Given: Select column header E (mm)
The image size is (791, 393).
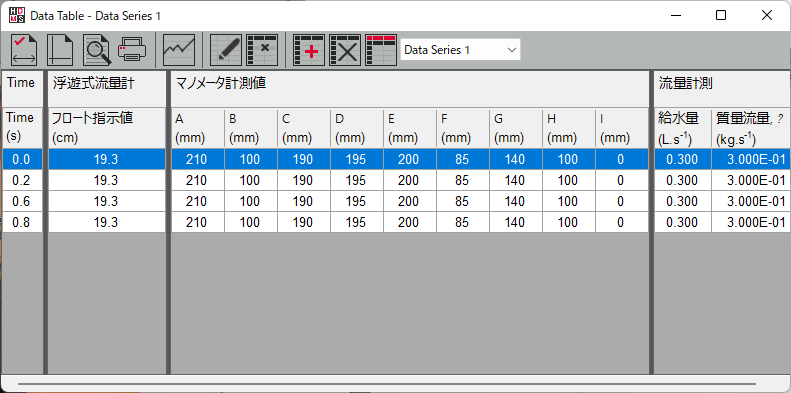Looking at the screenshot, I should (410, 128).
